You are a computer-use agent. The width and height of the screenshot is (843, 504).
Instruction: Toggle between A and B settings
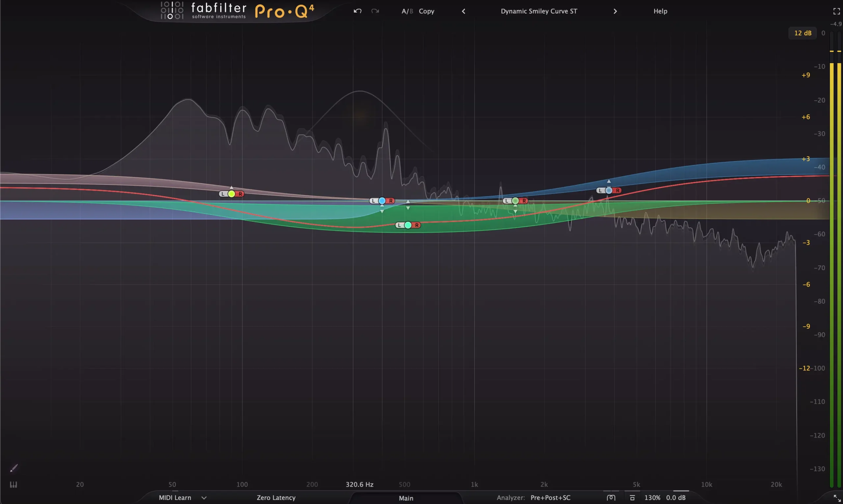[x=407, y=11]
